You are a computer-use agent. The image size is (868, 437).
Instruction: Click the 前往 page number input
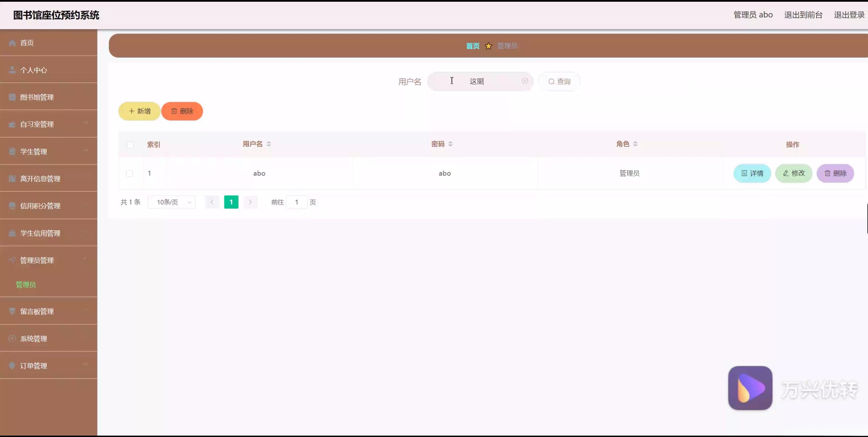[297, 202]
